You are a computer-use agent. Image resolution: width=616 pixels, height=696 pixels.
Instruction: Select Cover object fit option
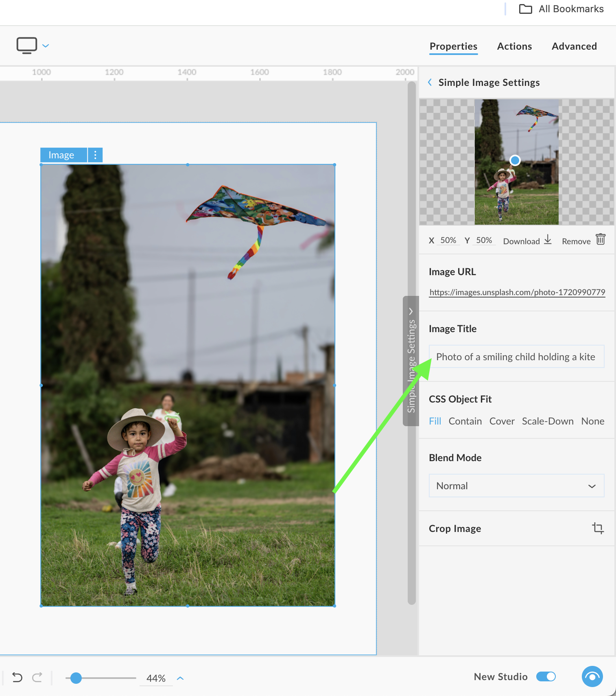pos(502,421)
